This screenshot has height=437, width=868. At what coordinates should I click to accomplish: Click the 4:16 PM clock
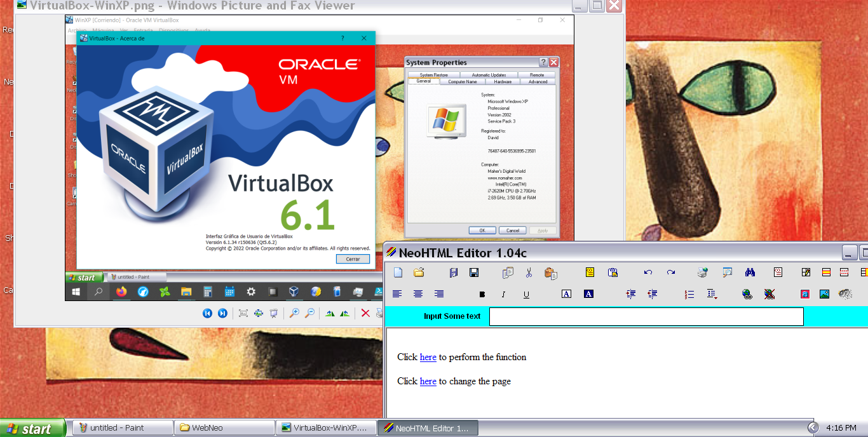click(841, 428)
